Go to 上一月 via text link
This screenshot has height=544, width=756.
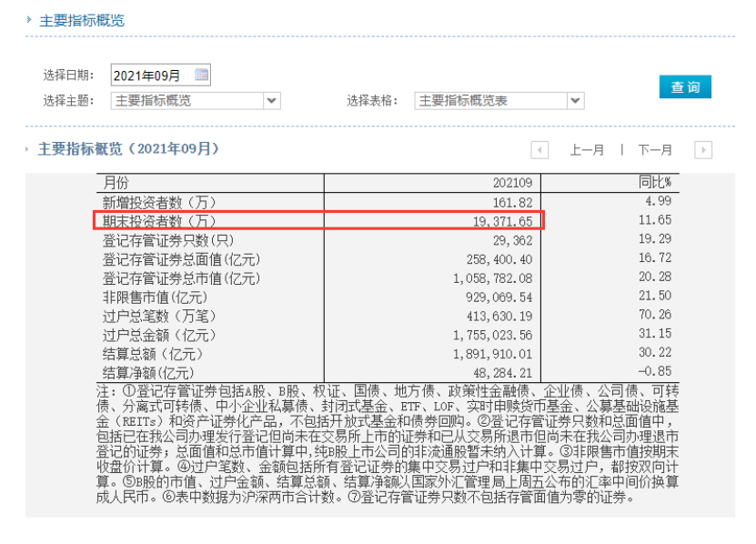[x=587, y=150]
